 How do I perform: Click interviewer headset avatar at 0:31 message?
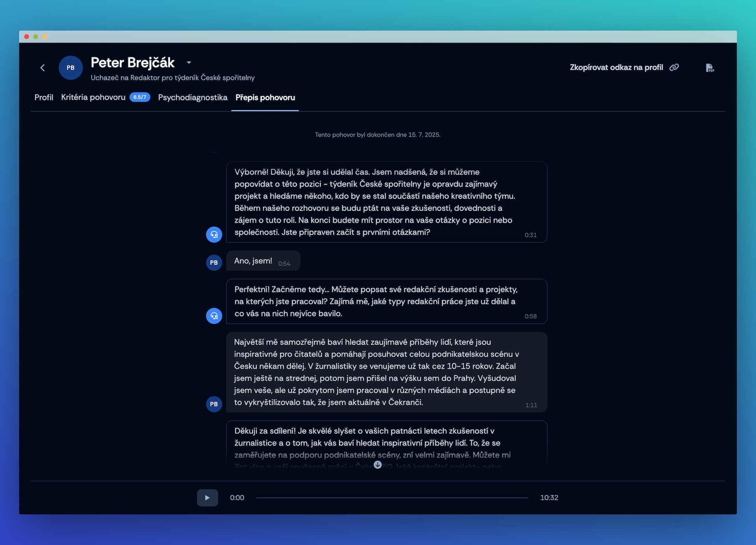tap(214, 235)
